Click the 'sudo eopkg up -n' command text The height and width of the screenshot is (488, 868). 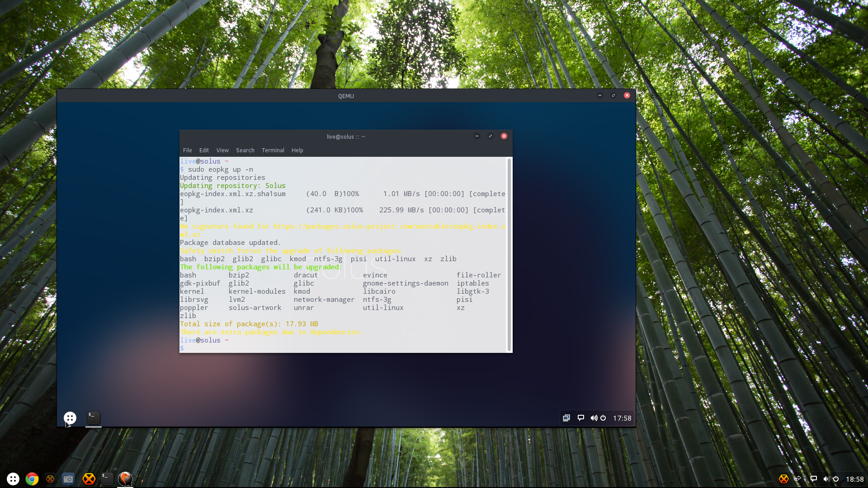pyautogui.click(x=221, y=169)
